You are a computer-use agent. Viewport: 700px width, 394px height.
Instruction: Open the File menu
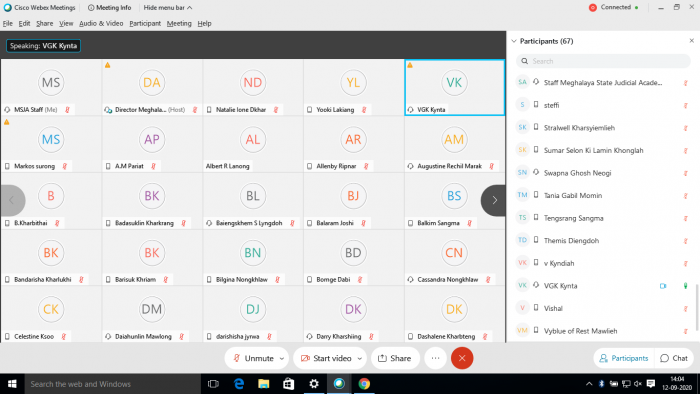[x=8, y=24]
